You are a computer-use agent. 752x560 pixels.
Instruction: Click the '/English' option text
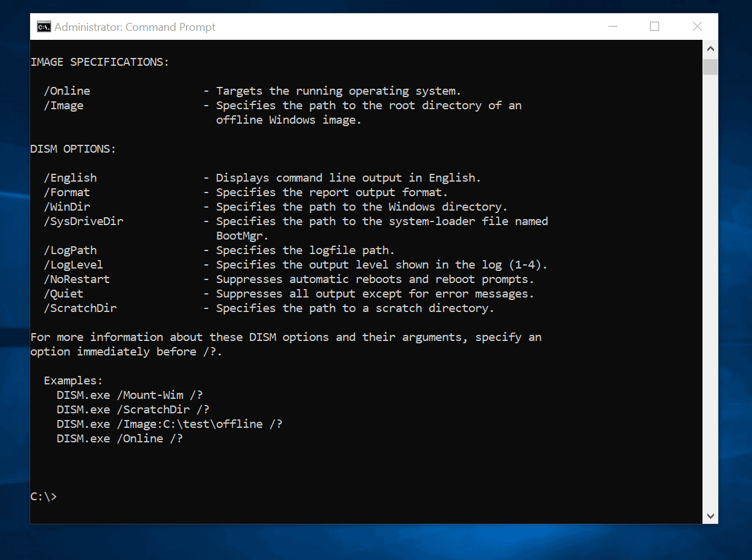coord(70,178)
